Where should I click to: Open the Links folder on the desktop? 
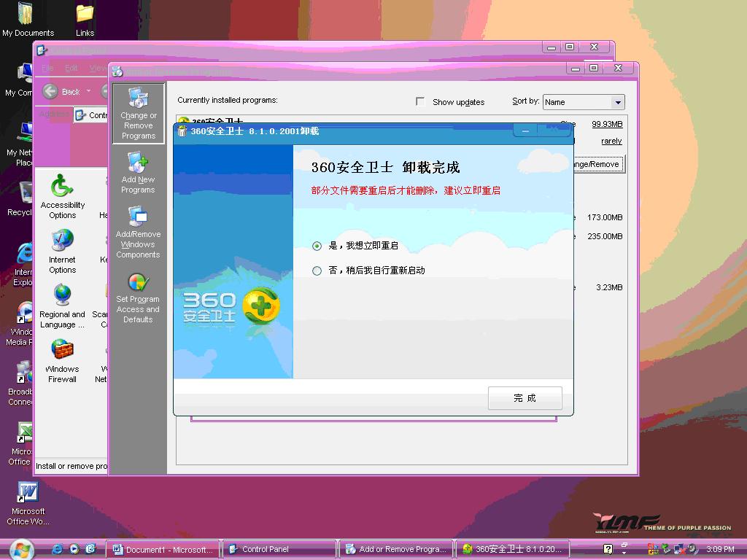[x=85, y=20]
